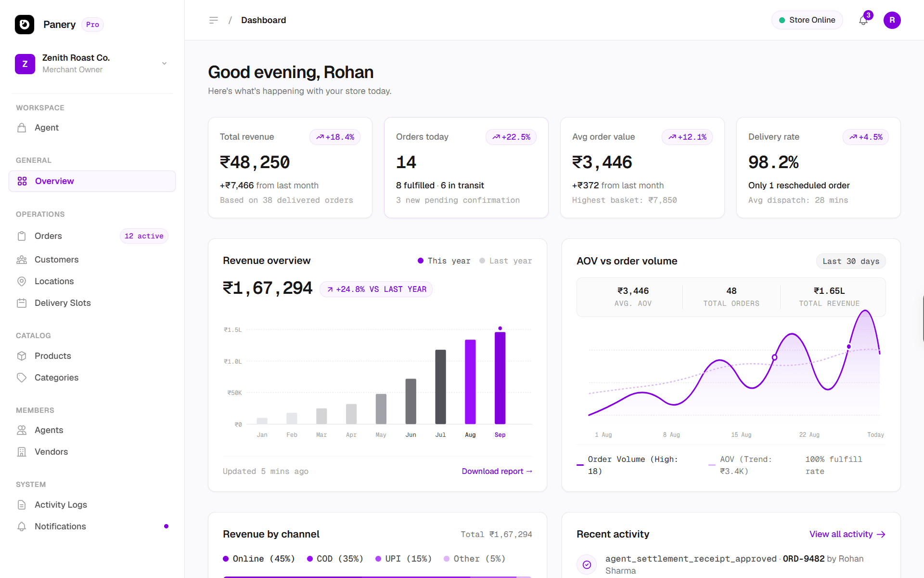Click the Delivery rate card

(819, 168)
